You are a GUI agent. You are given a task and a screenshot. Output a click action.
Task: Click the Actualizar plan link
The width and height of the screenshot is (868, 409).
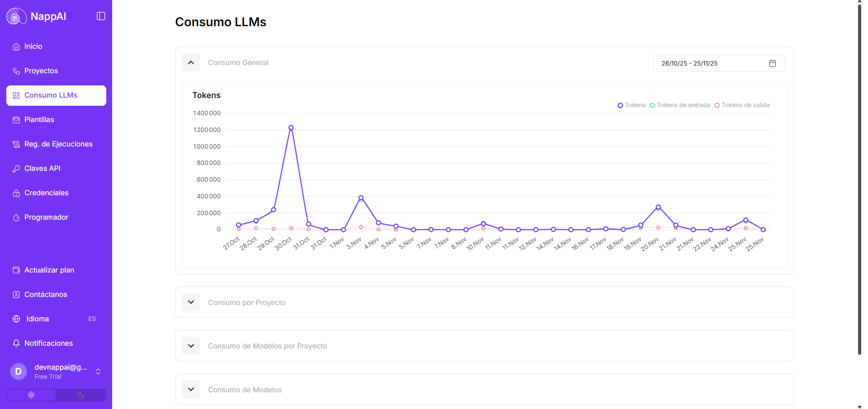click(49, 270)
